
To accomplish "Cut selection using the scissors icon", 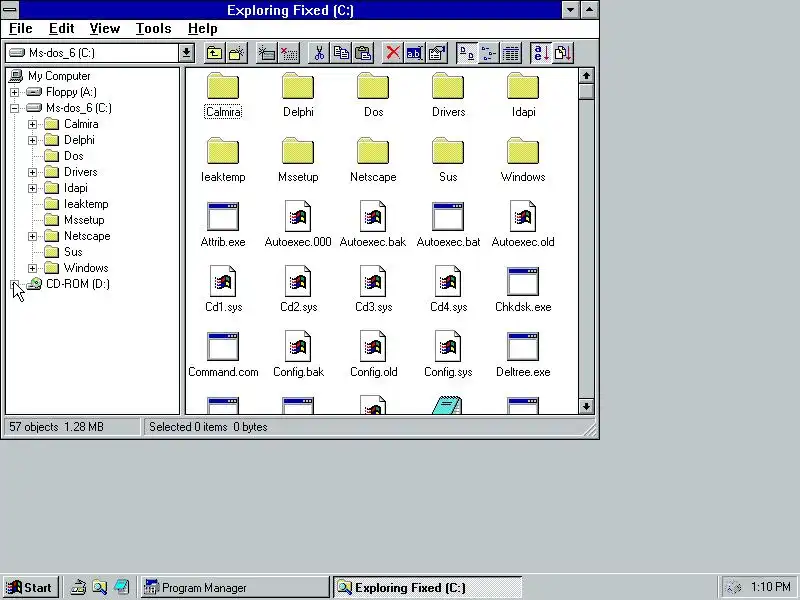I will pos(319,53).
